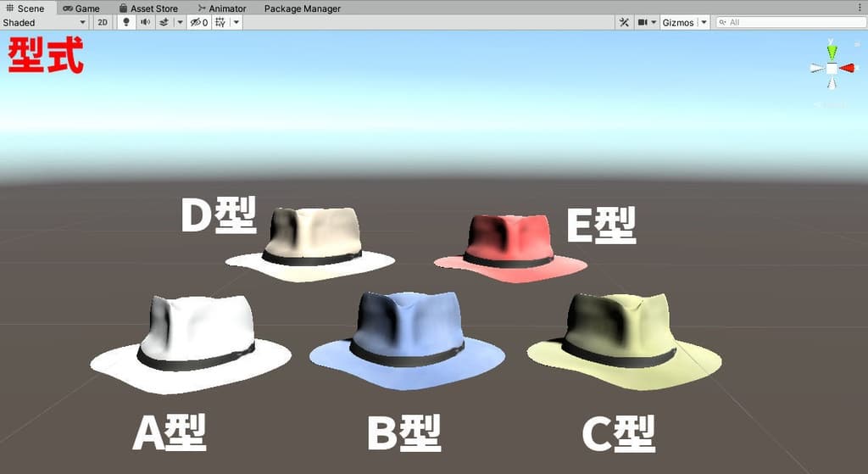Click the gizmo center cube
This screenshot has height=474, width=868.
(832, 68)
